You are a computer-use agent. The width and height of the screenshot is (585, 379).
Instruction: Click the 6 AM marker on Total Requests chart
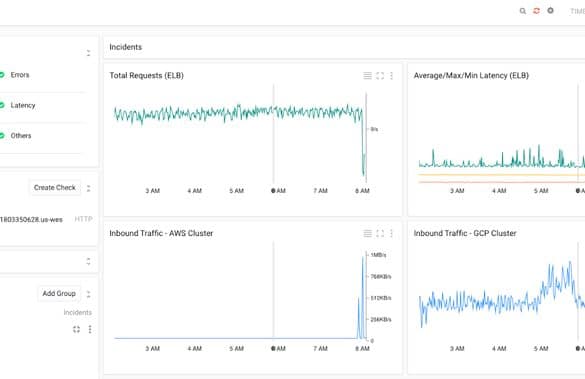tap(278, 191)
